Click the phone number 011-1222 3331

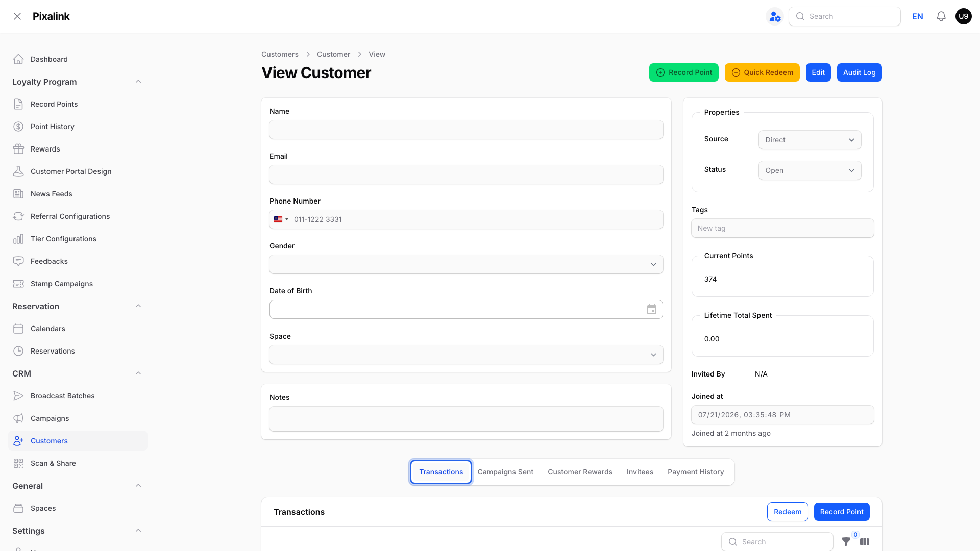[318, 219]
